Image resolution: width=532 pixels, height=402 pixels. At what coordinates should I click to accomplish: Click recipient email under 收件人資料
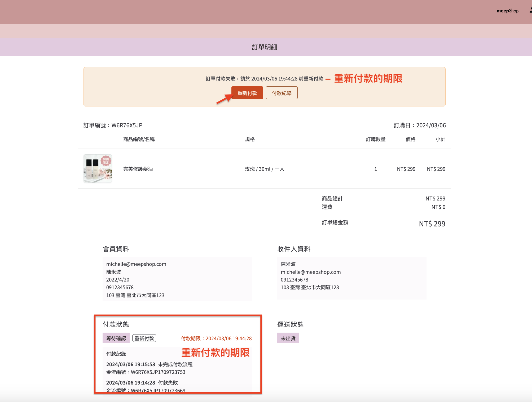[311, 272]
